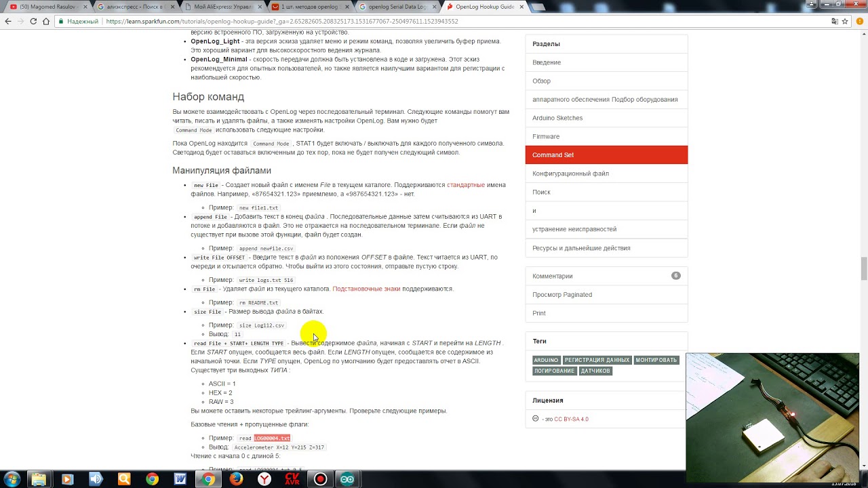Open the Подбор оборудования section
The height and width of the screenshot is (488, 868).
(605, 99)
